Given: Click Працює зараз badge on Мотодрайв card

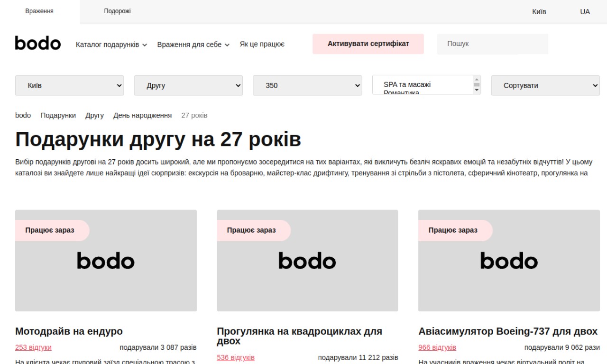Looking at the screenshot, I should pos(52,230).
